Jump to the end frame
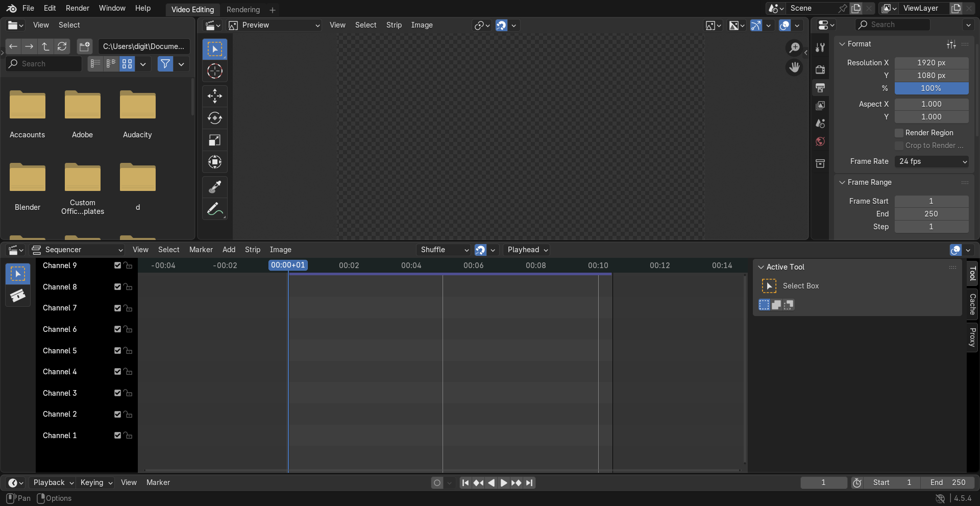 click(x=529, y=483)
